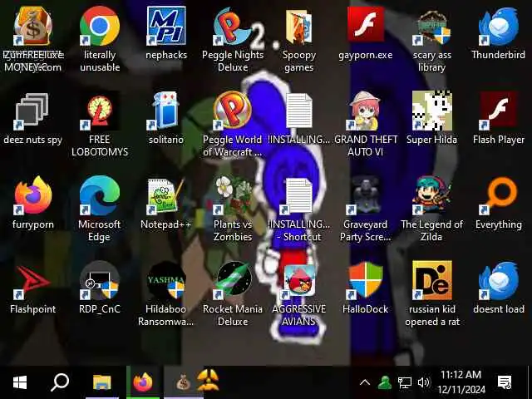Open the Flash Player shortcut

pyautogui.click(x=499, y=111)
